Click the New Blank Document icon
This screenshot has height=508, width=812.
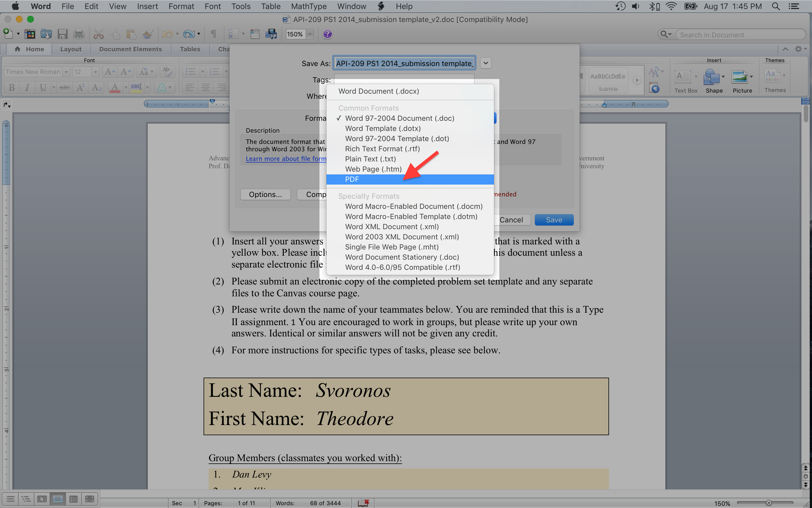click(8, 34)
